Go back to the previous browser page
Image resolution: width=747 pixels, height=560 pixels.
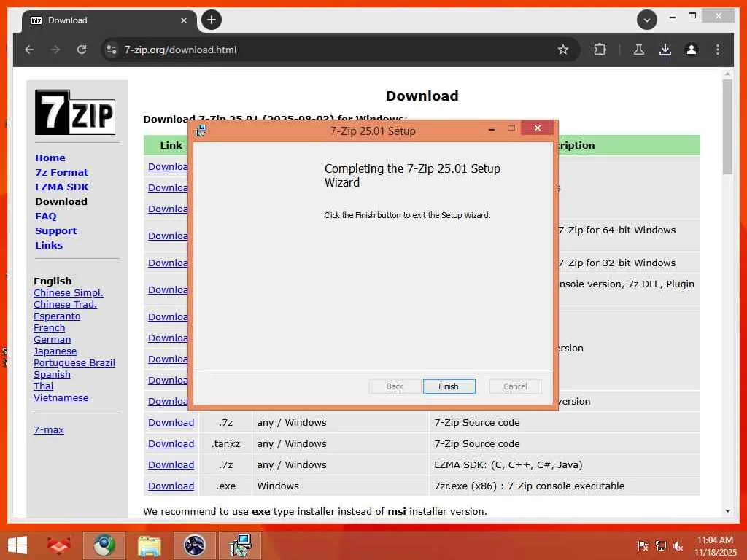[29, 50]
